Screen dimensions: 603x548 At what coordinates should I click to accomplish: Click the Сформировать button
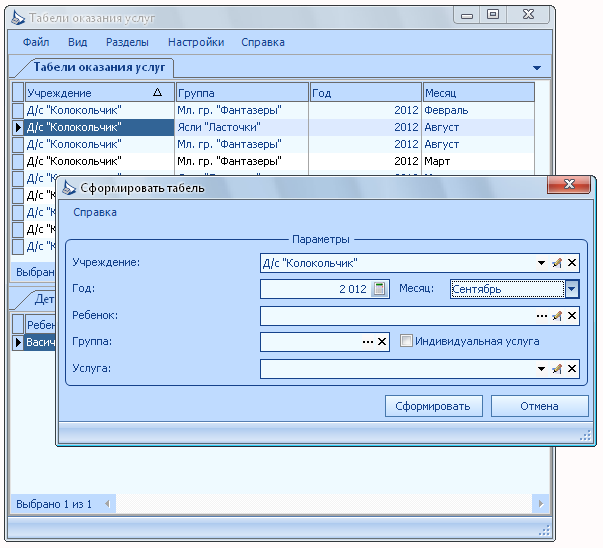point(433,406)
